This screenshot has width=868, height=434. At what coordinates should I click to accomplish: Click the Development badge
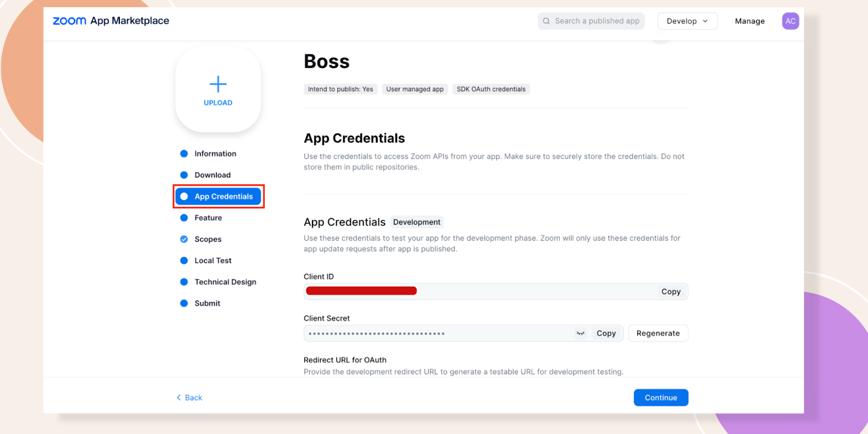click(x=417, y=222)
